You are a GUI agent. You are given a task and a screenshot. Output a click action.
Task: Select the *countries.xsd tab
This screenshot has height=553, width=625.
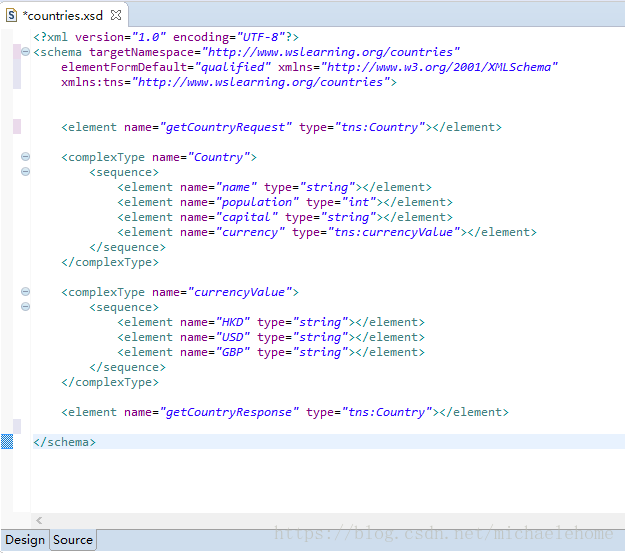[63, 16]
